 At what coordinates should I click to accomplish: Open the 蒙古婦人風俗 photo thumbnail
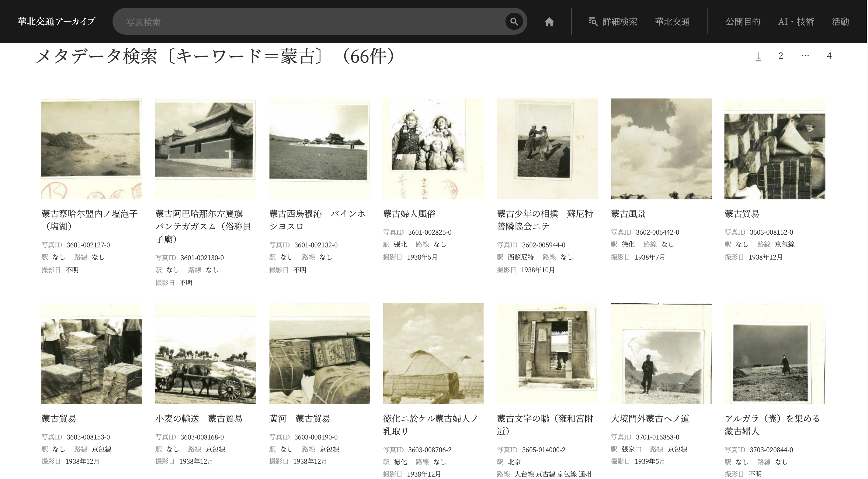point(433,149)
